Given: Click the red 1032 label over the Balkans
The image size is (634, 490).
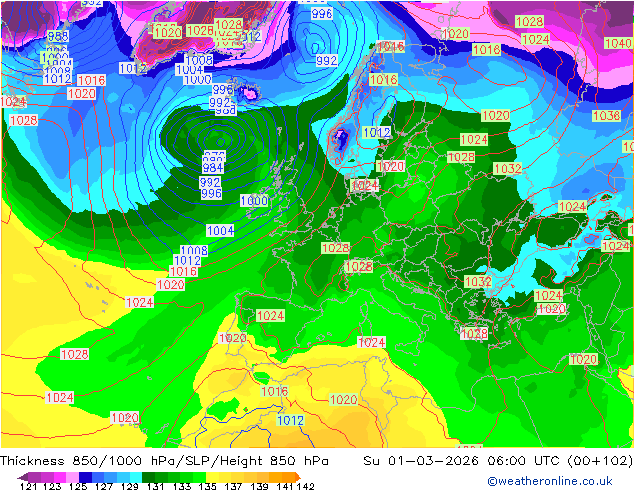Looking at the screenshot, I should tap(478, 281).
